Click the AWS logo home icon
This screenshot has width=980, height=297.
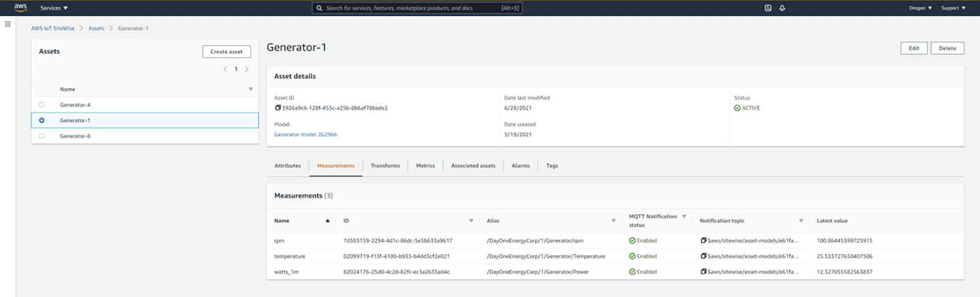(x=20, y=7)
